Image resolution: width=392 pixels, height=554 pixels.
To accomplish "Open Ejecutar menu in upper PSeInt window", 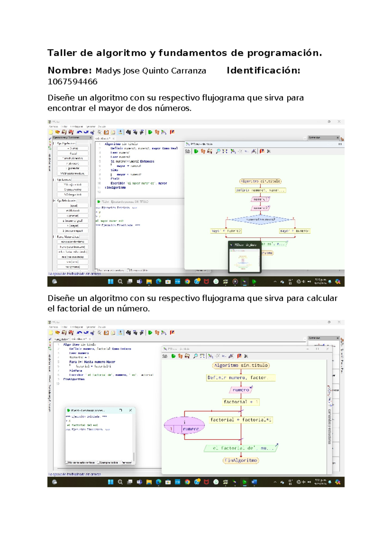I will [x=91, y=127].
